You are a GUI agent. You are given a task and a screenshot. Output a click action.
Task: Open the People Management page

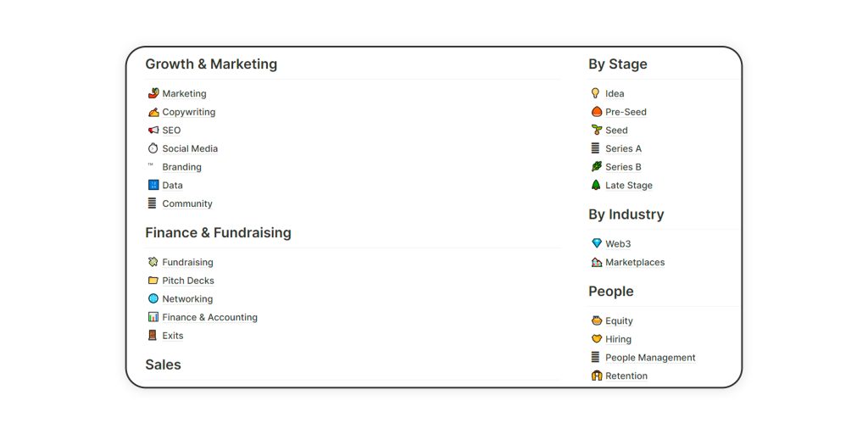[x=650, y=357]
